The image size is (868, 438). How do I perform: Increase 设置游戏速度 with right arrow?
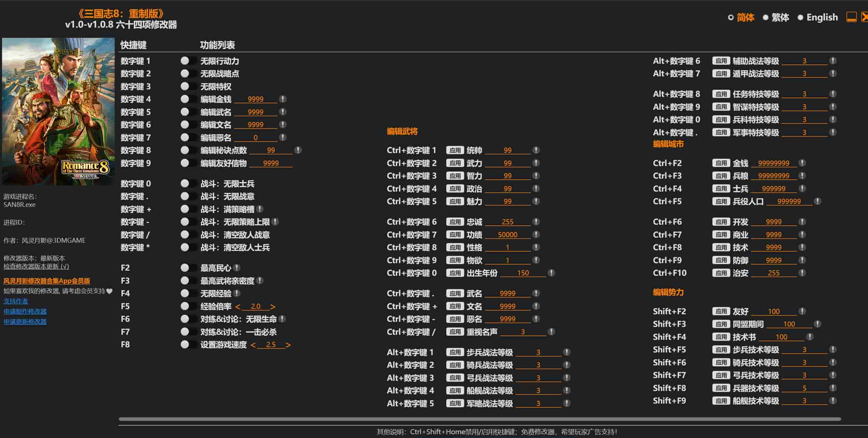tap(288, 345)
